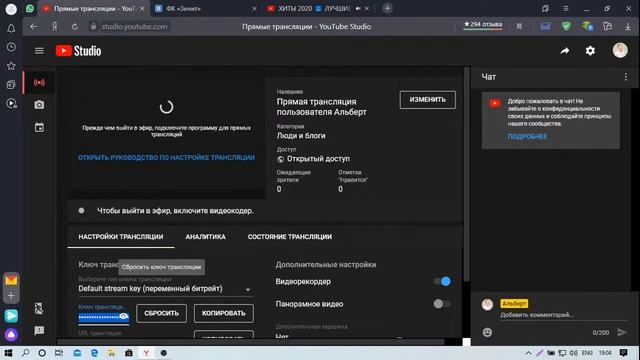
Task: Select the Webcam camera icon in sidebar
Action: 39,105
